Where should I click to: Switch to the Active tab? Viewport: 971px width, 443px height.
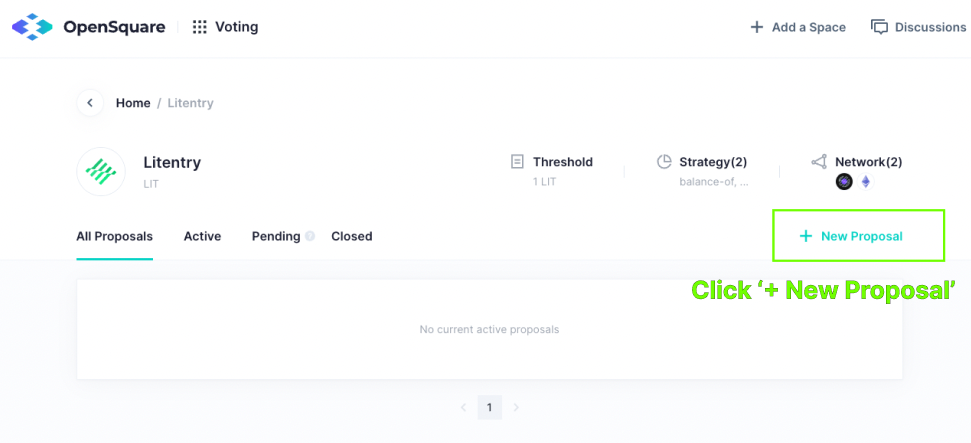click(202, 236)
